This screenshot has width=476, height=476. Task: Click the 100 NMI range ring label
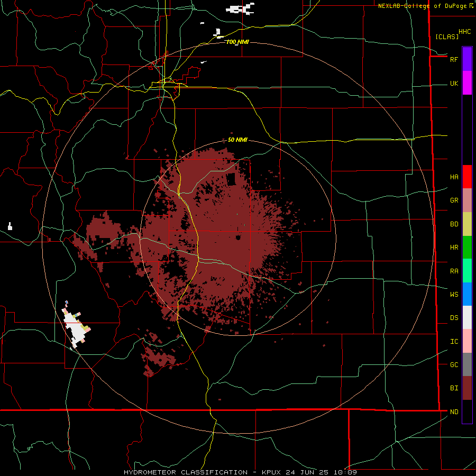237,42
